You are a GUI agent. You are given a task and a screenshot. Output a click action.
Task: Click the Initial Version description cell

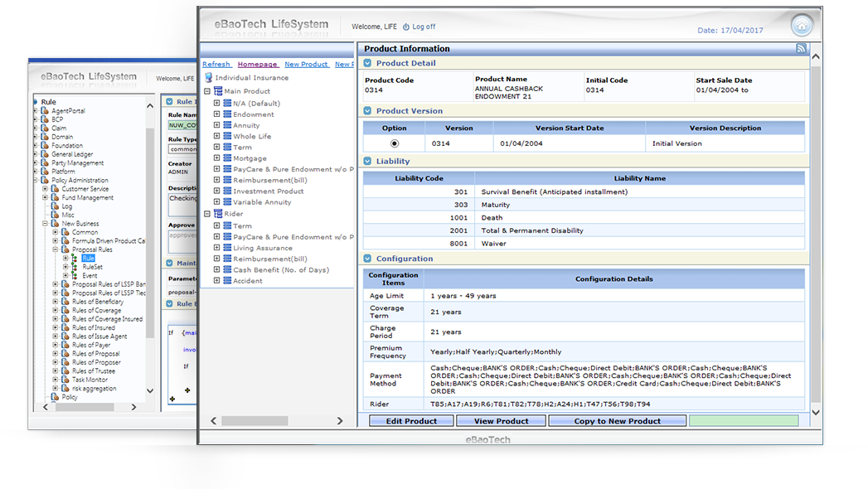(x=725, y=143)
